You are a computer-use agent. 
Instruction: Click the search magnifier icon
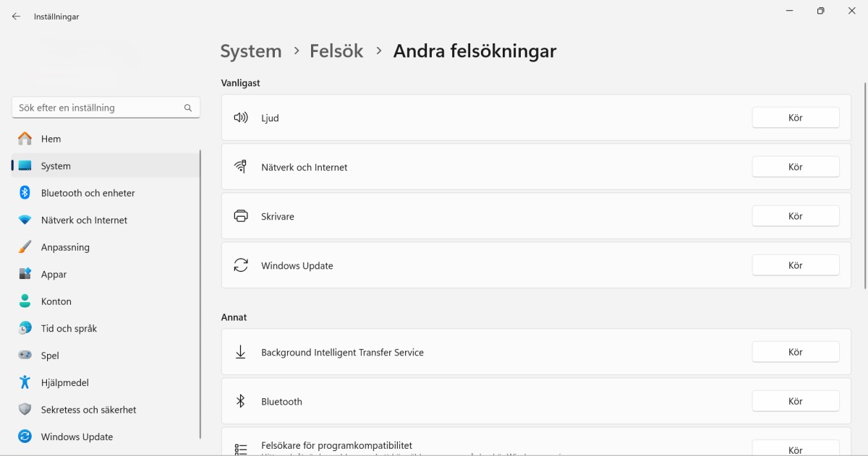click(x=188, y=108)
